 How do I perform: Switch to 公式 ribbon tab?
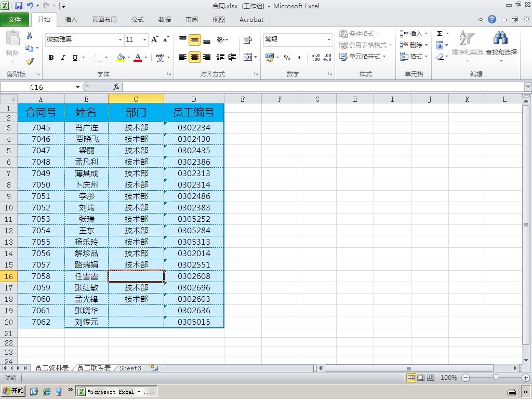click(x=137, y=20)
